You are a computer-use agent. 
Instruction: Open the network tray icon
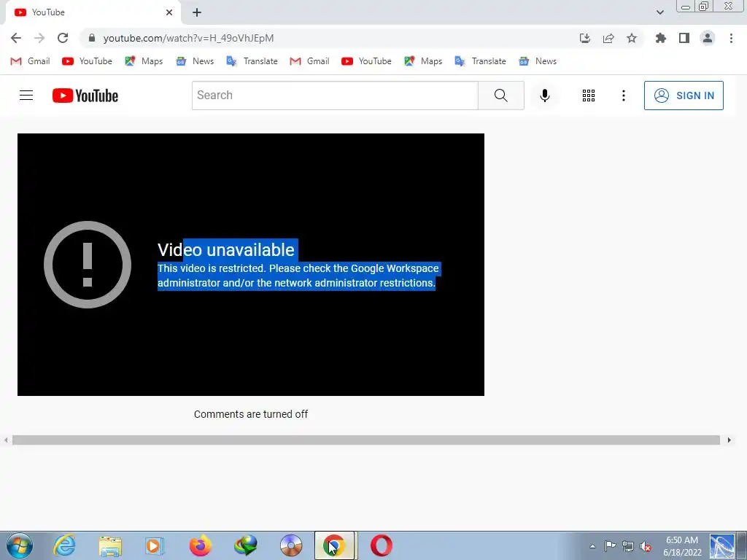[x=628, y=546]
